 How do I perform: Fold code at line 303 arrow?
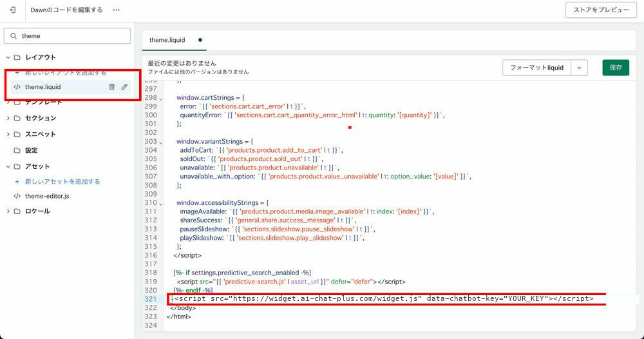coord(160,142)
